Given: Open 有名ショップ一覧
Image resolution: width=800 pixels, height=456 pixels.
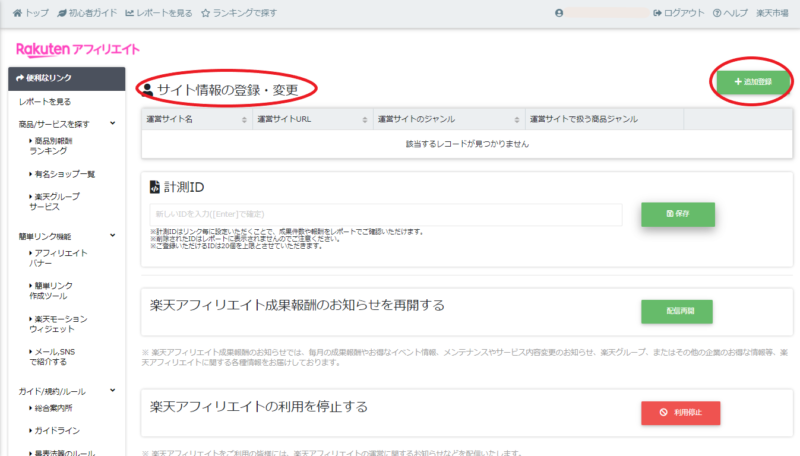Looking at the screenshot, I should 62,174.
